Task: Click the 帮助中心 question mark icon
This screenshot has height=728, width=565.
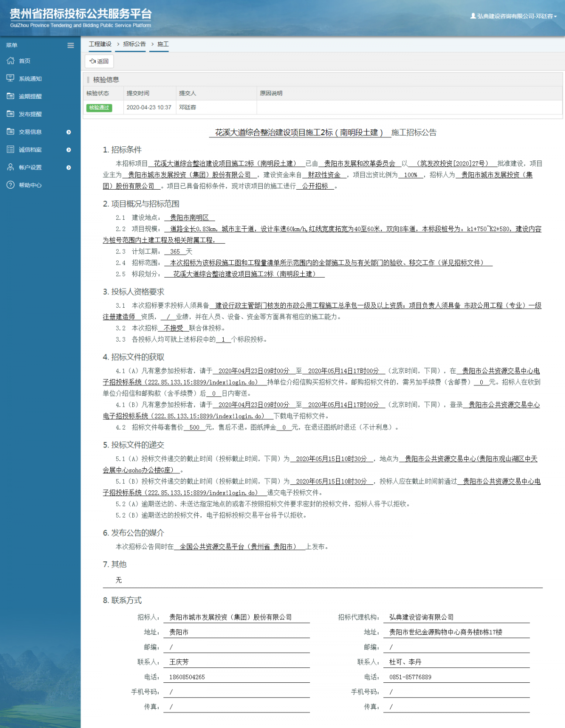Action: [x=10, y=185]
